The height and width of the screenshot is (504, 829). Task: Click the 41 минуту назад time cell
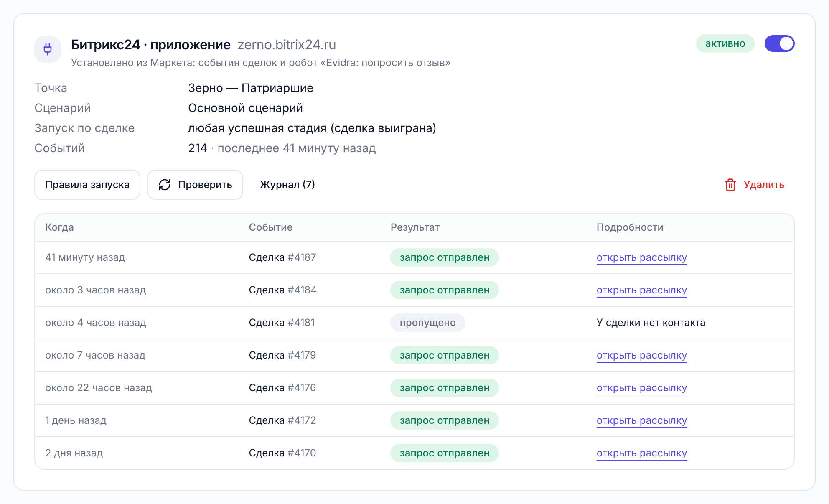pos(85,257)
